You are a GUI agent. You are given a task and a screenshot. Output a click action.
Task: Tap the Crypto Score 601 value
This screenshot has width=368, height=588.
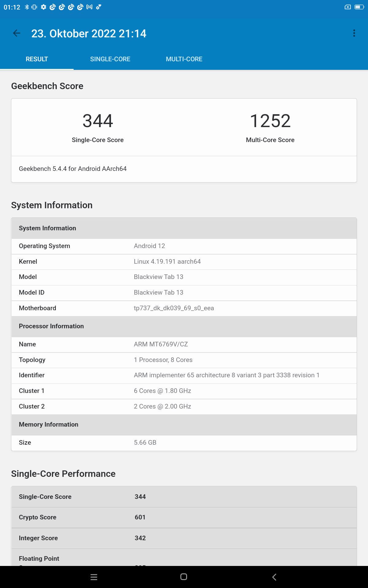click(x=140, y=517)
